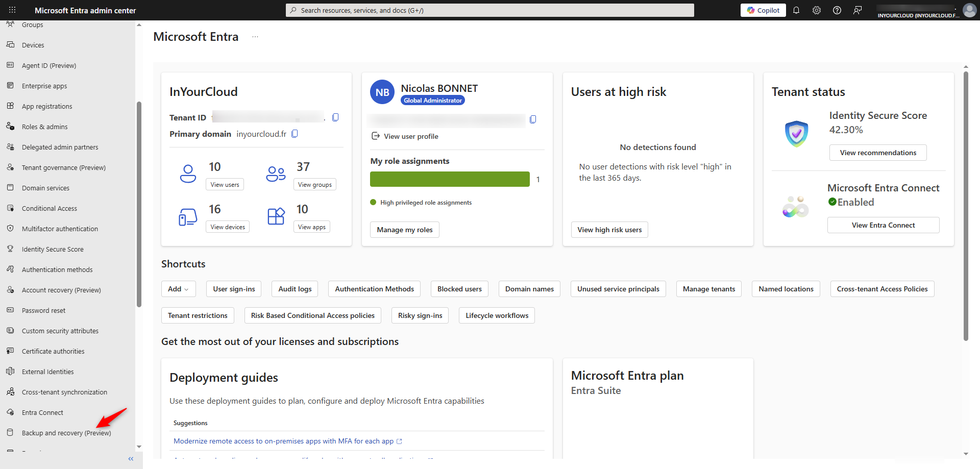This screenshot has height=469, width=980.
Task: Open the settings gear in header
Action: pyautogui.click(x=816, y=10)
